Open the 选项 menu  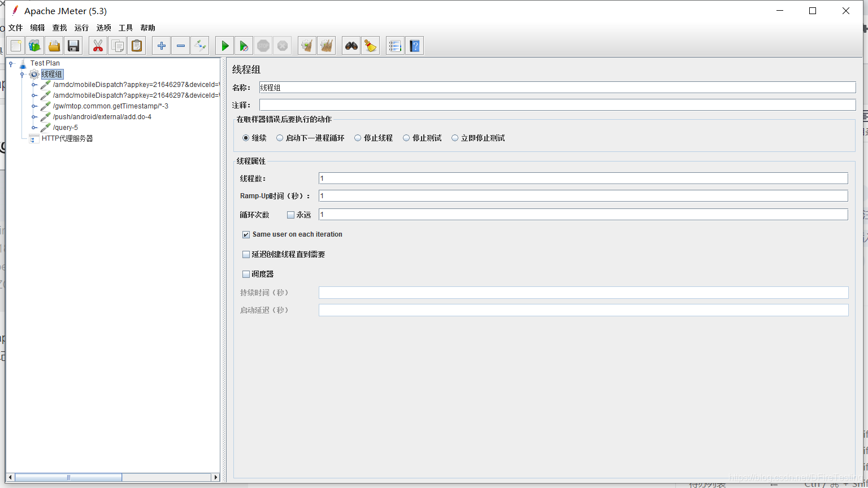[x=103, y=28]
